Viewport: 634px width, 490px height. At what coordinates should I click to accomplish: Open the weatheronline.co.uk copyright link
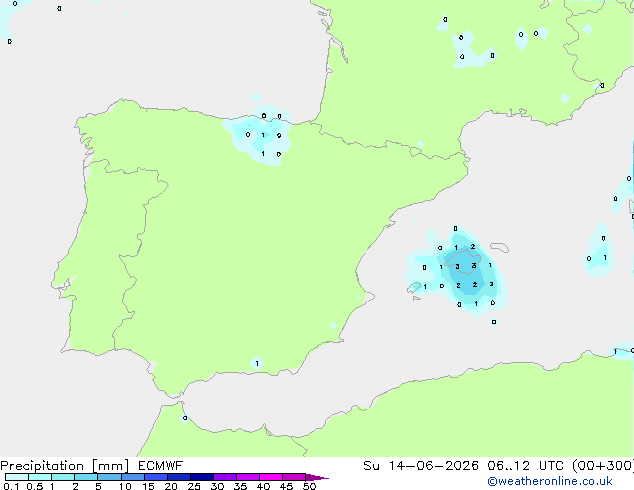click(x=549, y=481)
